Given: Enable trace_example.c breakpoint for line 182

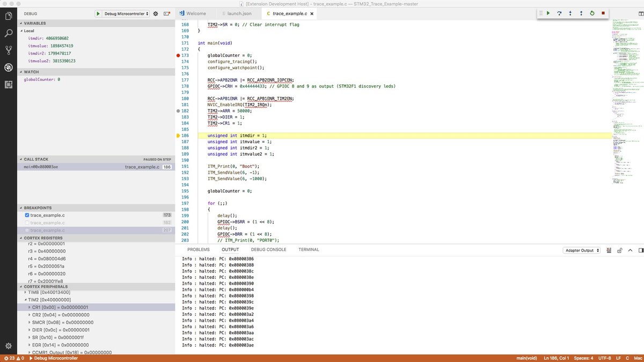Looking at the screenshot, I should click(x=27, y=223).
